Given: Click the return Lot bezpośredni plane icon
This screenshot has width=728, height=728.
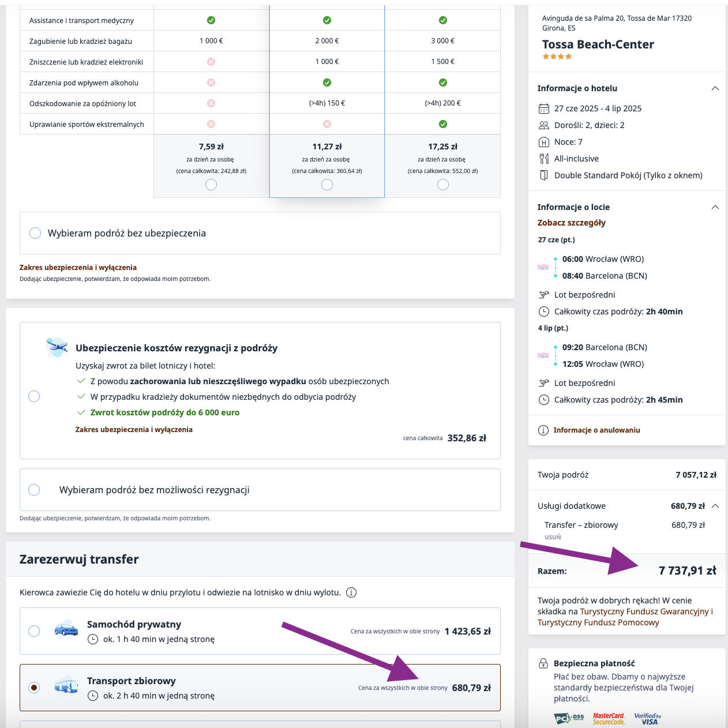Looking at the screenshot, I should (x=543, y=383).
